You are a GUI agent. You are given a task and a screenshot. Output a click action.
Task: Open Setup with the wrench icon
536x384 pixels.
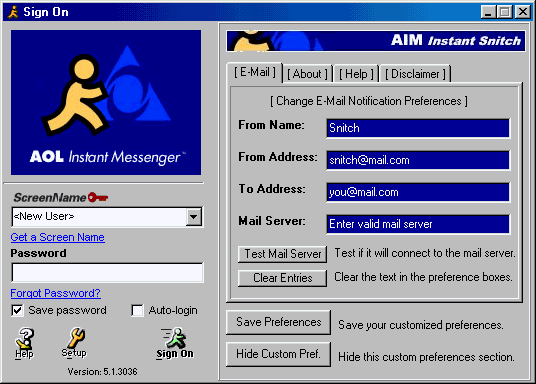pyautogui.click(x=74, y=343)
